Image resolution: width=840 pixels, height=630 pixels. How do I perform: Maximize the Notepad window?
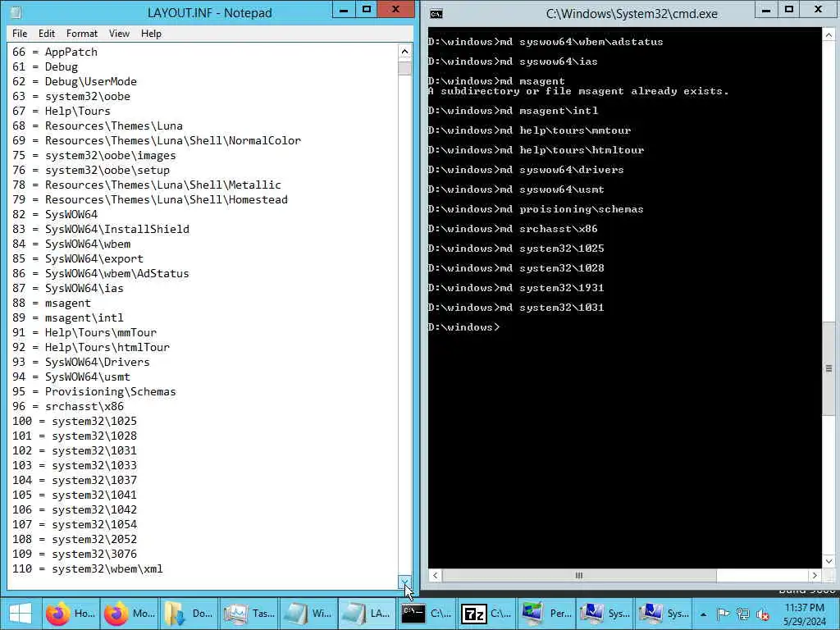tap(367, 10)
